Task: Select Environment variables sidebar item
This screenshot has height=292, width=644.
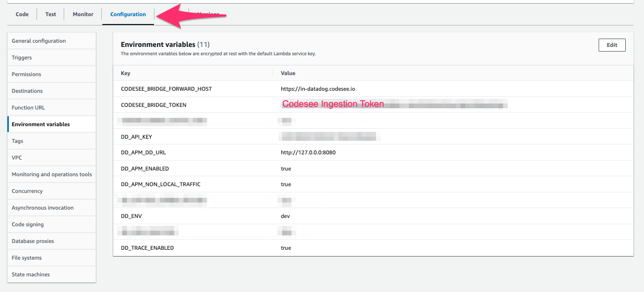Action: [x=52, y=124]
